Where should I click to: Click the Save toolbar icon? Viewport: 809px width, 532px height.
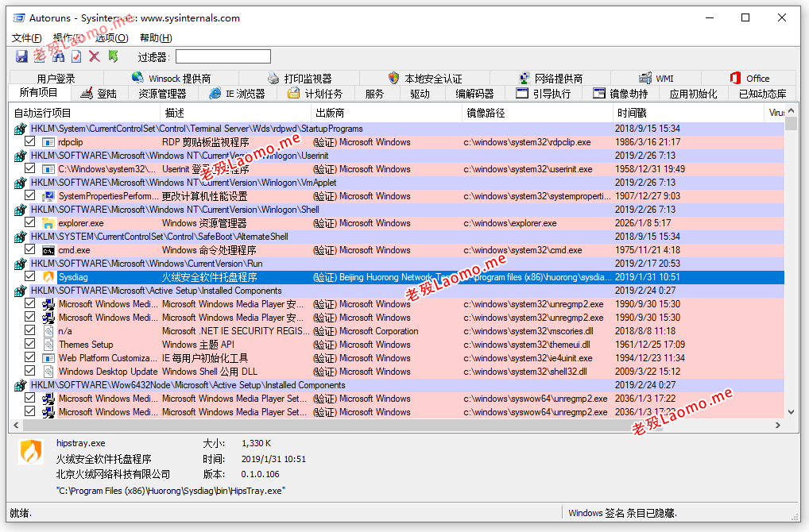point(21,56)
